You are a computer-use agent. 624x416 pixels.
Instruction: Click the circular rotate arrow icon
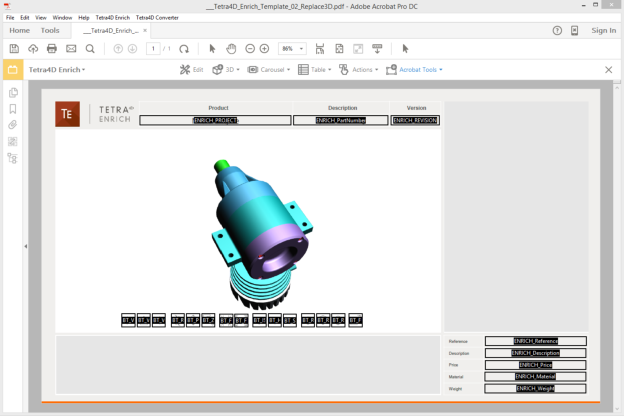tap(184, 49)
